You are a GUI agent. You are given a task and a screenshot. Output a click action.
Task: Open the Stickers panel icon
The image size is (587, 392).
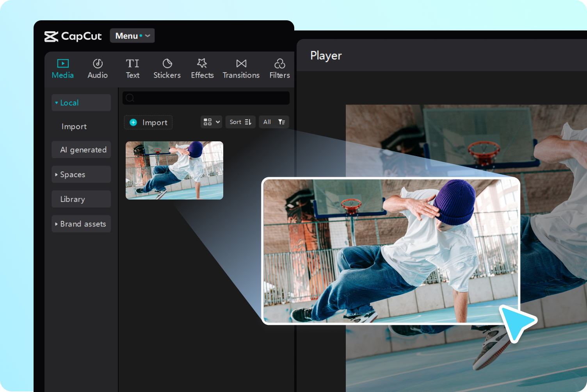pyautogui.click(x=167, y=64)
